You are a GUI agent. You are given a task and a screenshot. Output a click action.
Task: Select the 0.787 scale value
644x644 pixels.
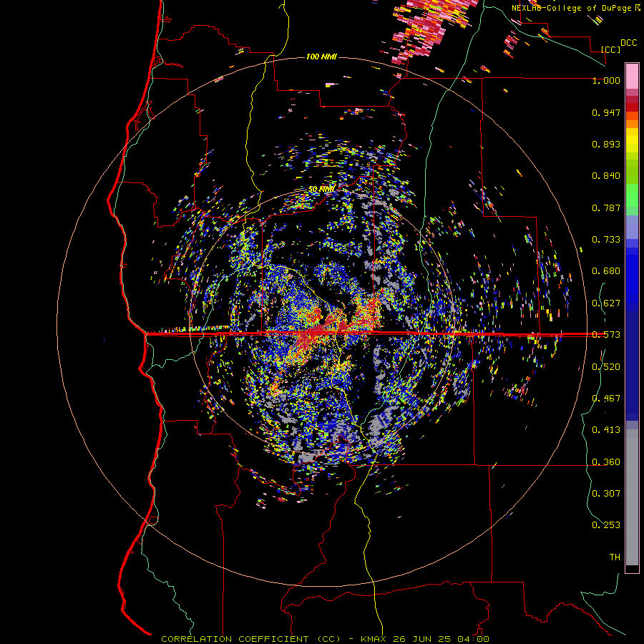[x=606, y=208]
